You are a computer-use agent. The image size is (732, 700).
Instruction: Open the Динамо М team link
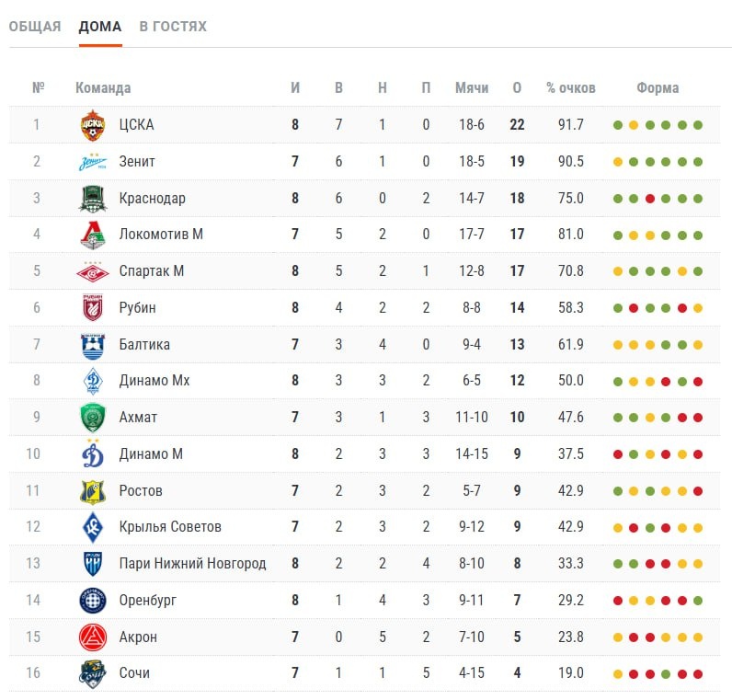(x=151, y=453)
